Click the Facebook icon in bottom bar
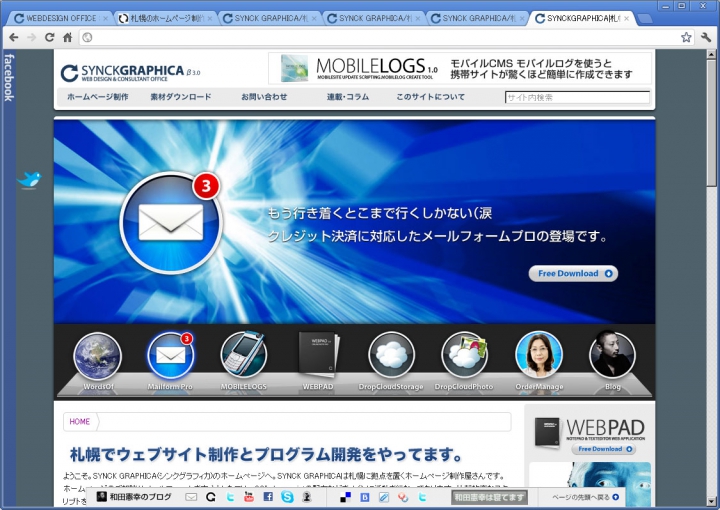Image resolution: width=720 pixels, height=510 pixels. (268, 497)
